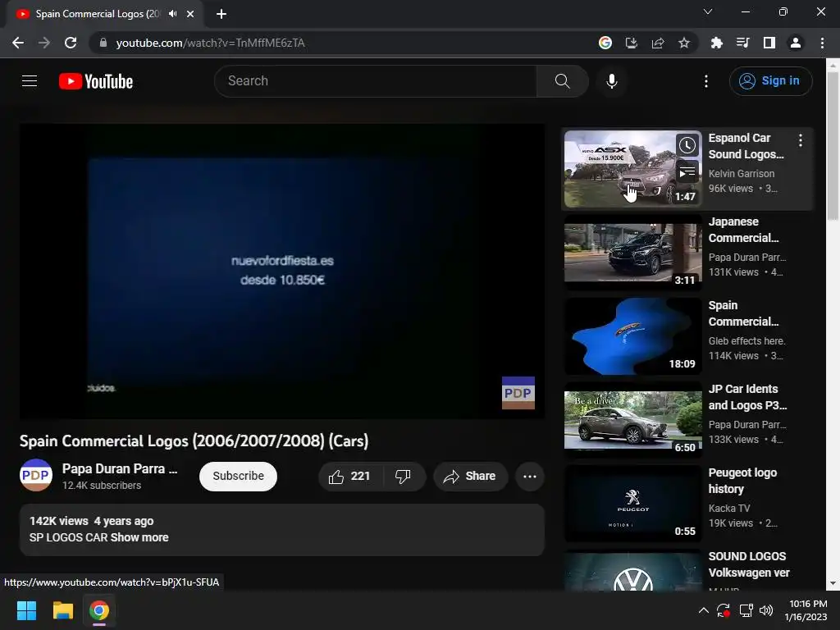Open the media controls icon
This screenshot has height=630, width=840.
coord(742,43)
